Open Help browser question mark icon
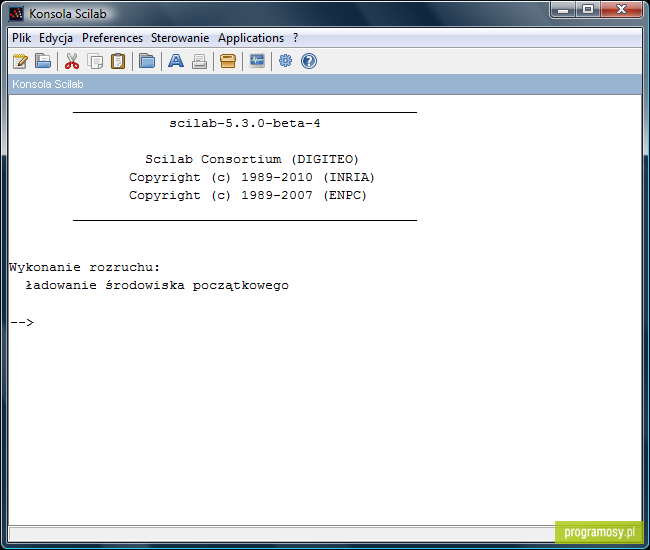 tap(309, 61)
